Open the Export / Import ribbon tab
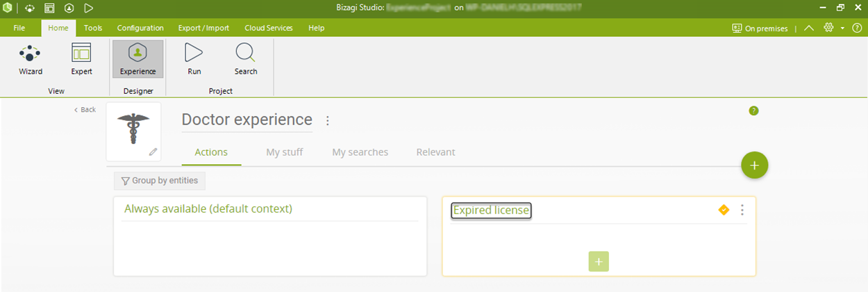This screenshot has height=292, width=868. [203, 29]
